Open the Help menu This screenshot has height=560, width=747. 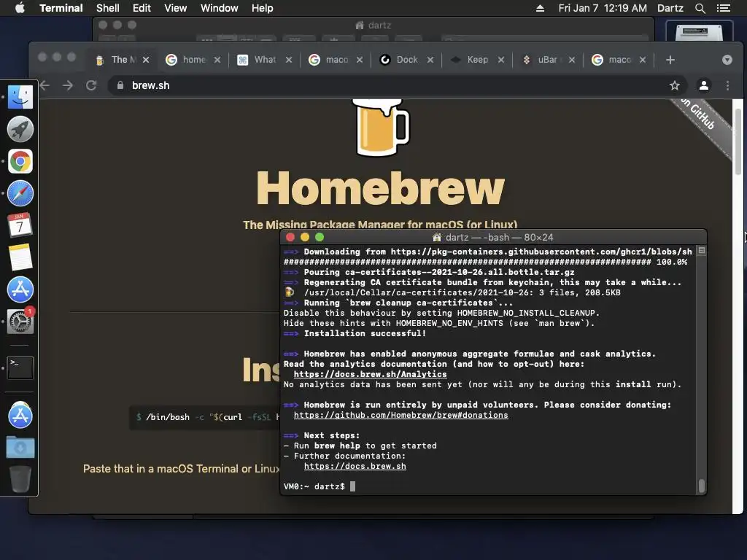click(262, 8)
